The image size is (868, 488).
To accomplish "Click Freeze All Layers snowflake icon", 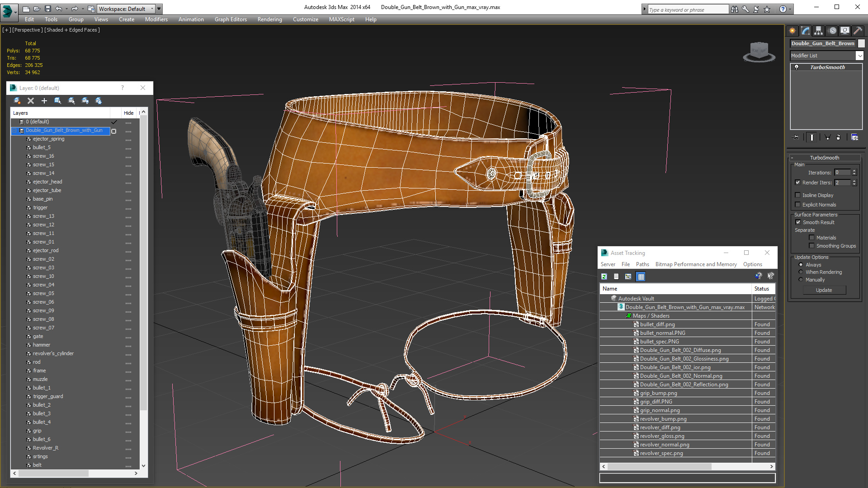I will point(99,101).
